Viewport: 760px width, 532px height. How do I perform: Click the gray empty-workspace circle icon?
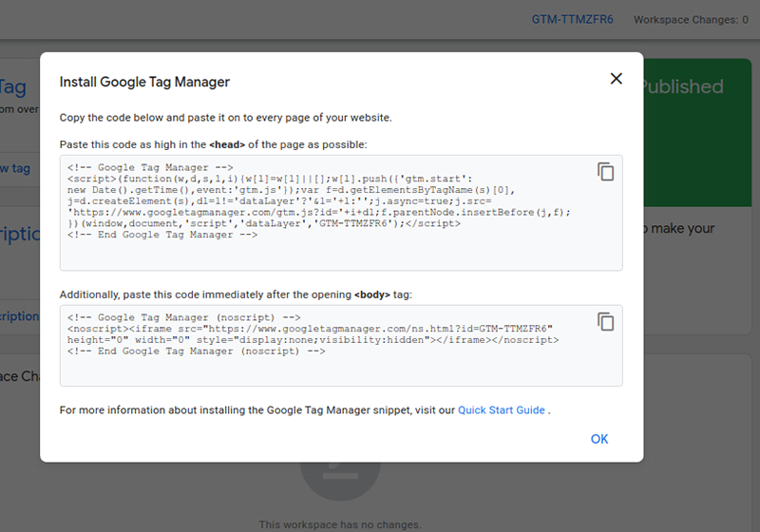tap(340, 481)
